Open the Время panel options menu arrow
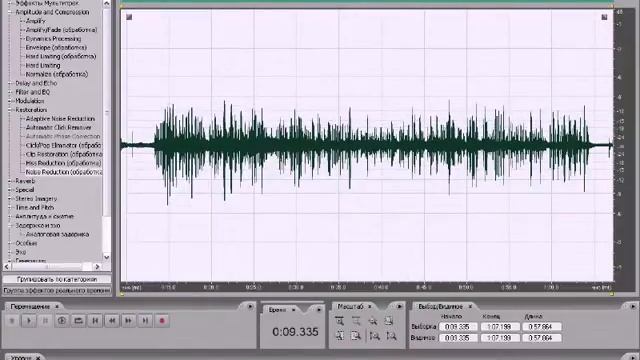The width and height of the screenshot is (640, 360). [319, 310]
